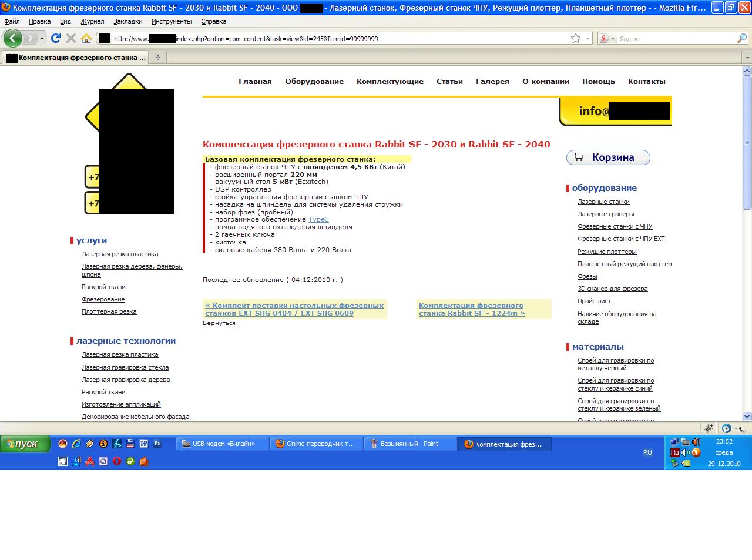Viewport: 752px width, 560px height.
Task: Open the home page via house icon
Action: (86, 38)
